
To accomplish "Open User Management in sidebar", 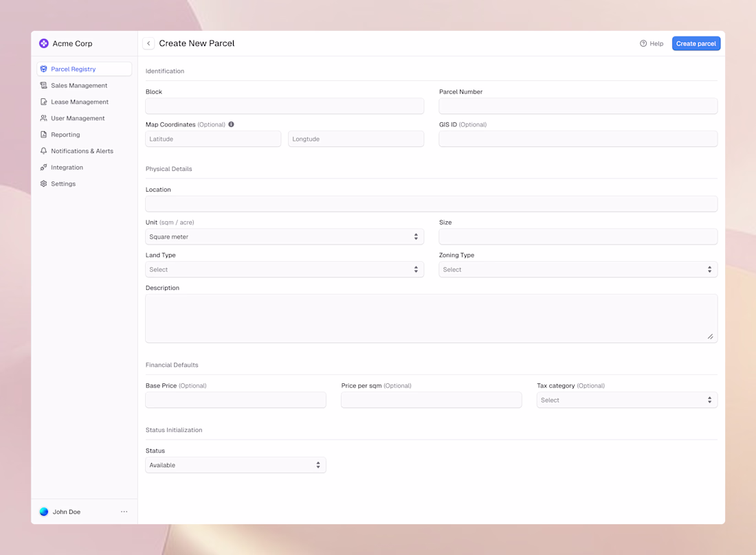I will click(85, 118).
